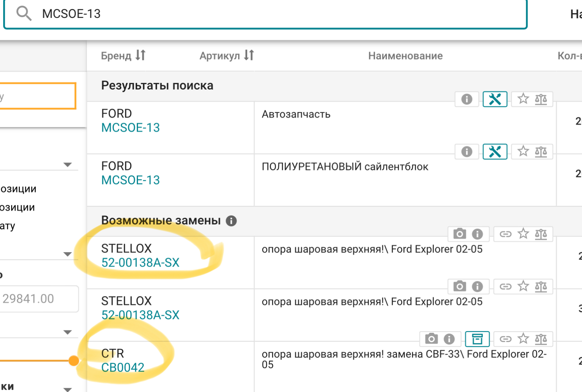
Task: Click the scales compare icon for ПОЛИУРЕТАНОВЫЙ сайлентблок
Action: point(541,152)
